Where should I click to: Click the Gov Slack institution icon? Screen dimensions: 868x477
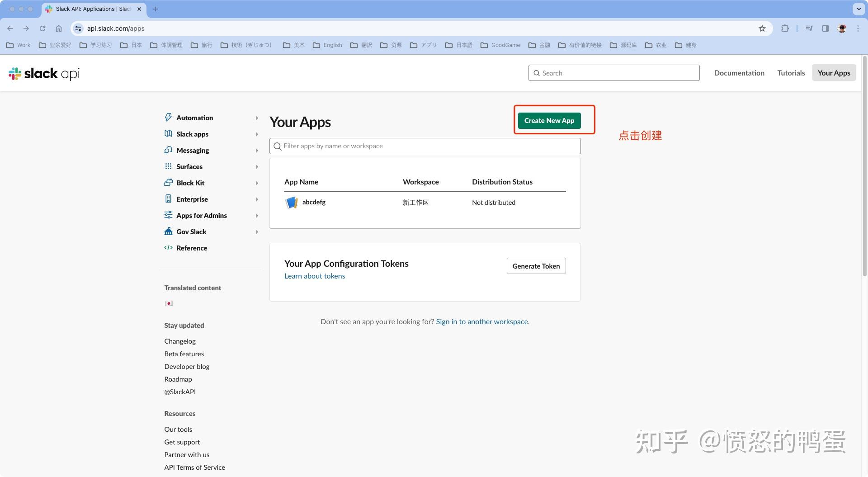pos(168,231)
